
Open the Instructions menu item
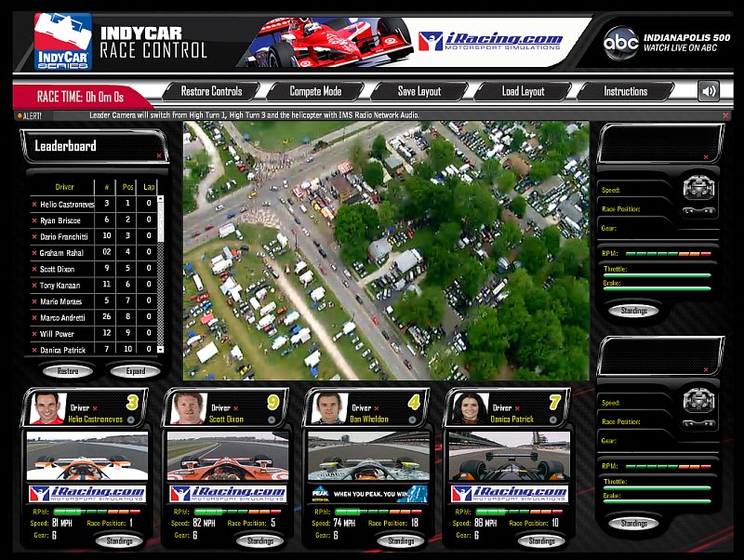pos(625,91)
